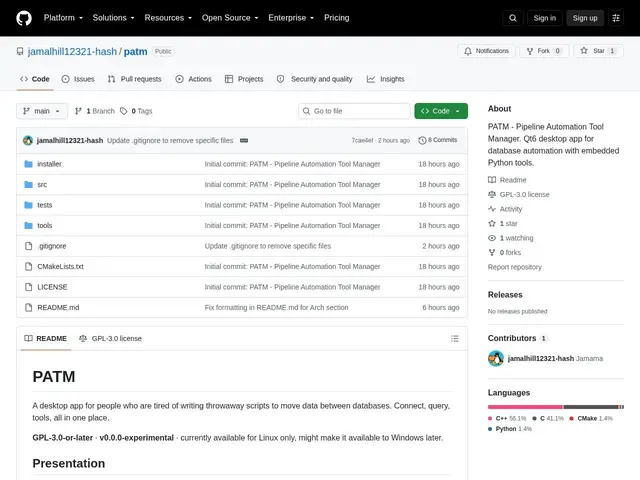Viewport: 640px width, 480px height.
Task: Click the Releases heading link
Action: coord(505,295)
